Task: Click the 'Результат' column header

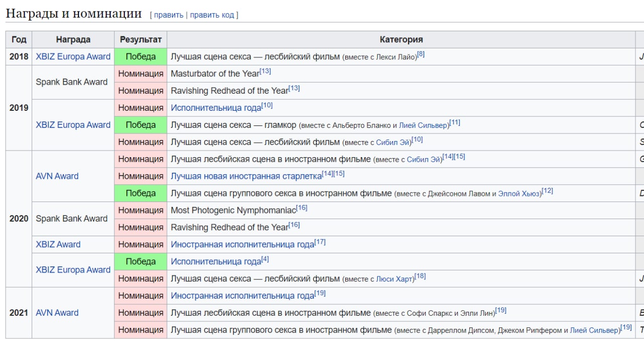Action: coord(141,39)
